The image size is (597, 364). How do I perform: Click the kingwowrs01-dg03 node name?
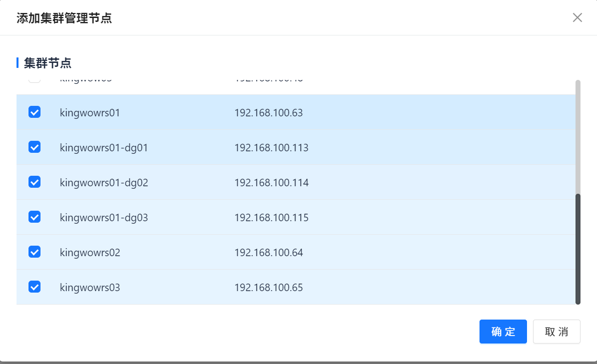coord(104,218)
